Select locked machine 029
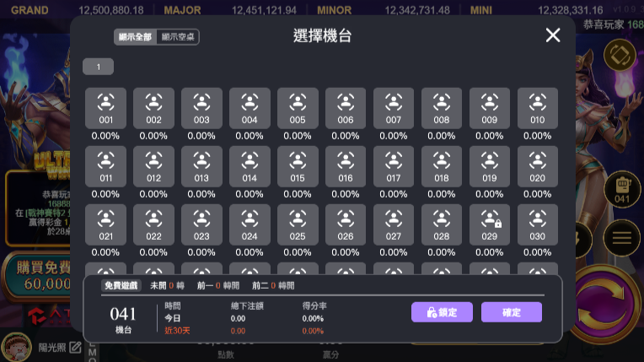This screenshot has height=362, width=644. pos(490,225)
